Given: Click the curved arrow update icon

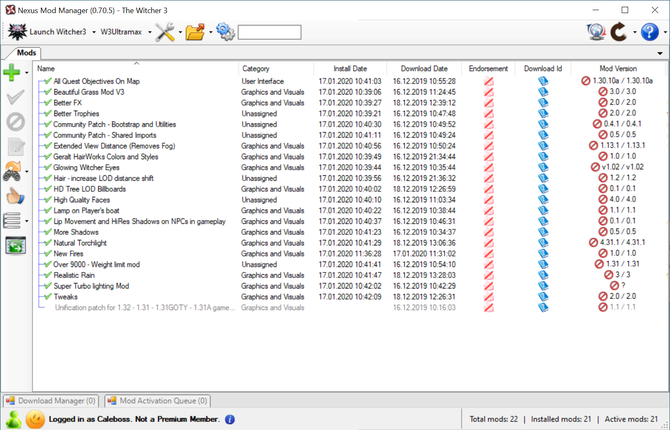Looking at the screenshot, I should (x=619, y=32).
